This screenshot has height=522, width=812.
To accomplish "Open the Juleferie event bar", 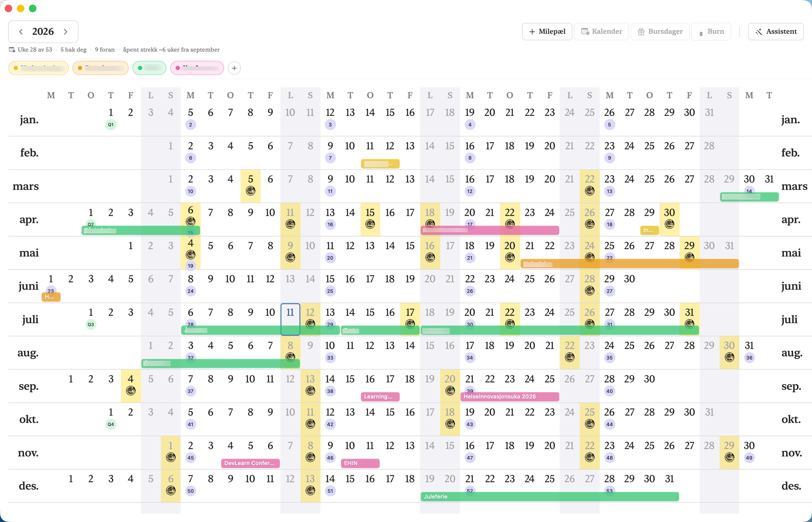I will 549,496.
